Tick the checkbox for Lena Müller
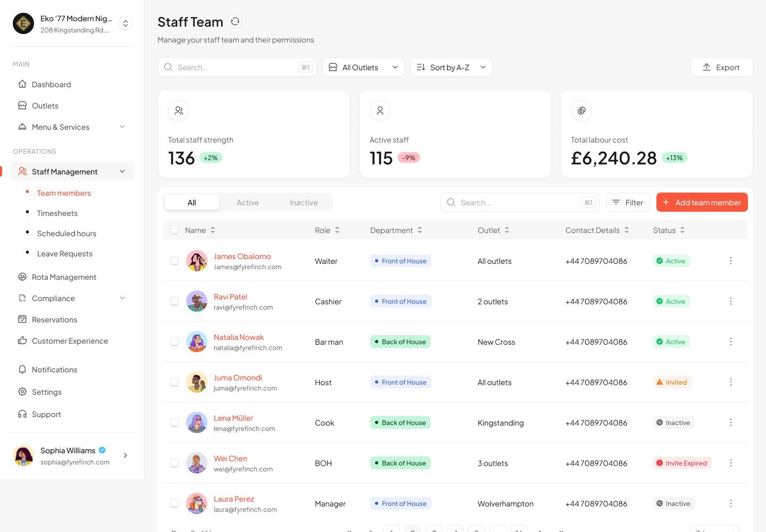 [174, 422]
